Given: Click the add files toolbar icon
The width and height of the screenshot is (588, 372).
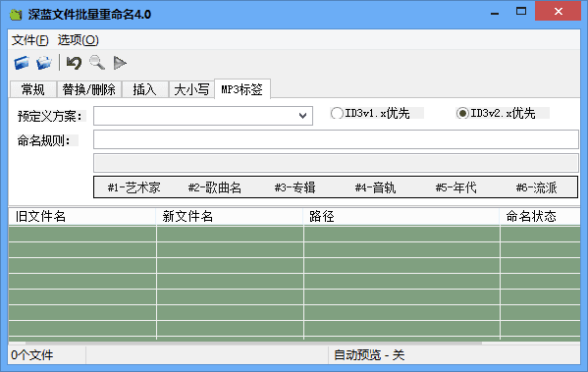Looking at the screenshot, I should tap(22, 63).
